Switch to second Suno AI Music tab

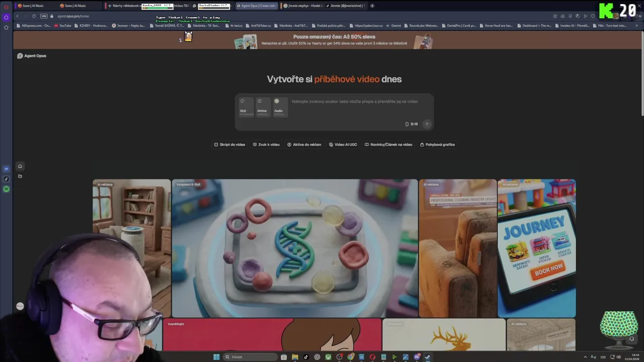pyautogui.click(x=74, y=6)
